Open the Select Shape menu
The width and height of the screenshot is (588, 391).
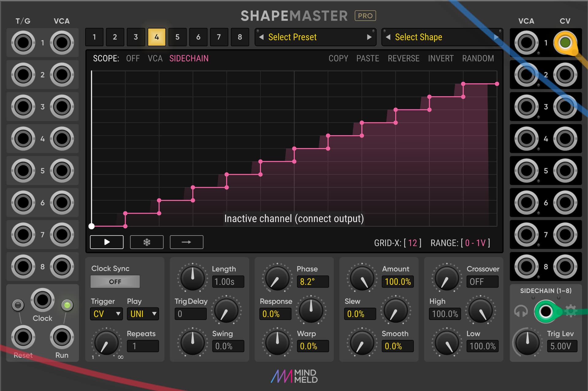(x=442, y=37)
